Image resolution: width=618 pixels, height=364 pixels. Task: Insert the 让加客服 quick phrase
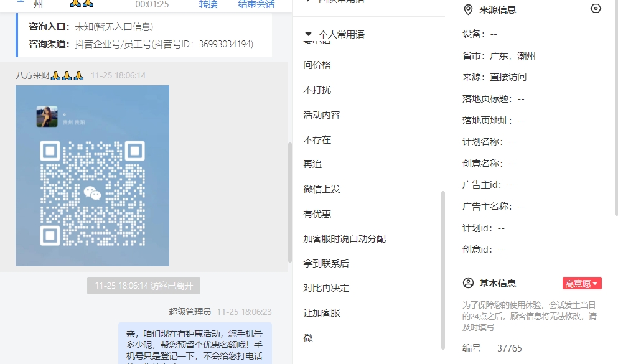[322, 313]
